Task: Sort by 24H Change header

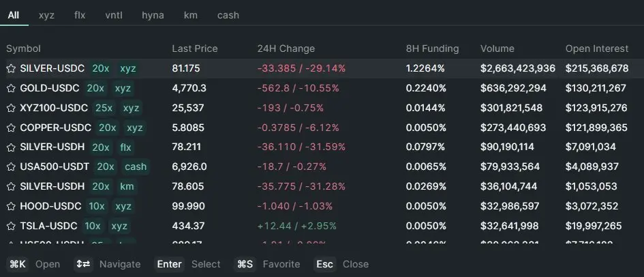Action: coord(286,48)
